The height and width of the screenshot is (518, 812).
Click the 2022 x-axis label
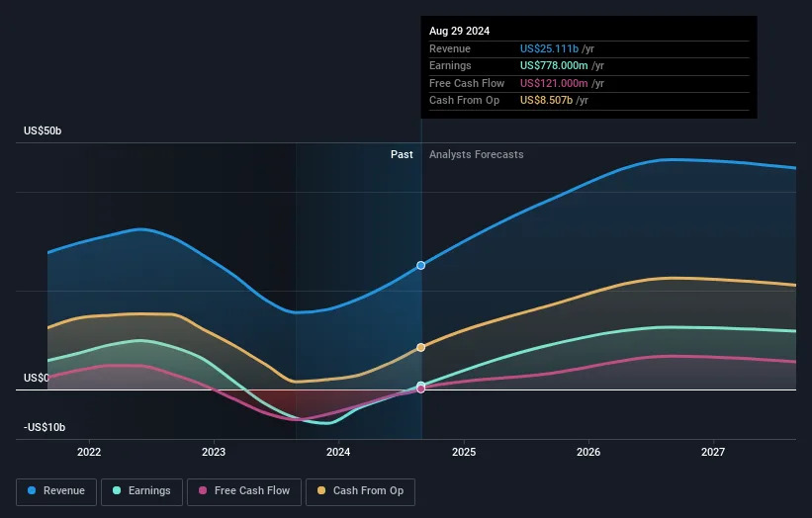[89, 453]
